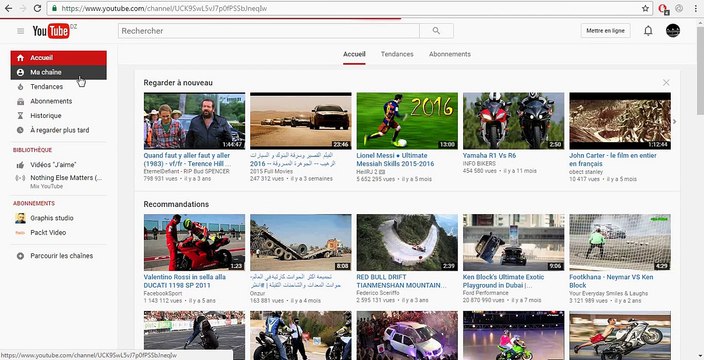The height and width of the screenshot is (360, 704).
Task: Switch to the Tendances tab
Action: point(397,54)
